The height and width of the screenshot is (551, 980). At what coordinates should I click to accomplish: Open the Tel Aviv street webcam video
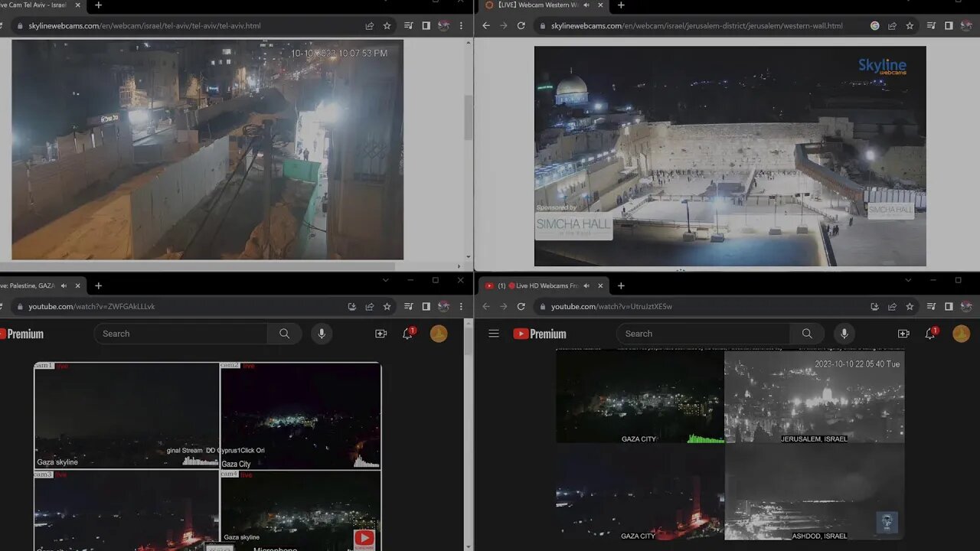[207, 150]
